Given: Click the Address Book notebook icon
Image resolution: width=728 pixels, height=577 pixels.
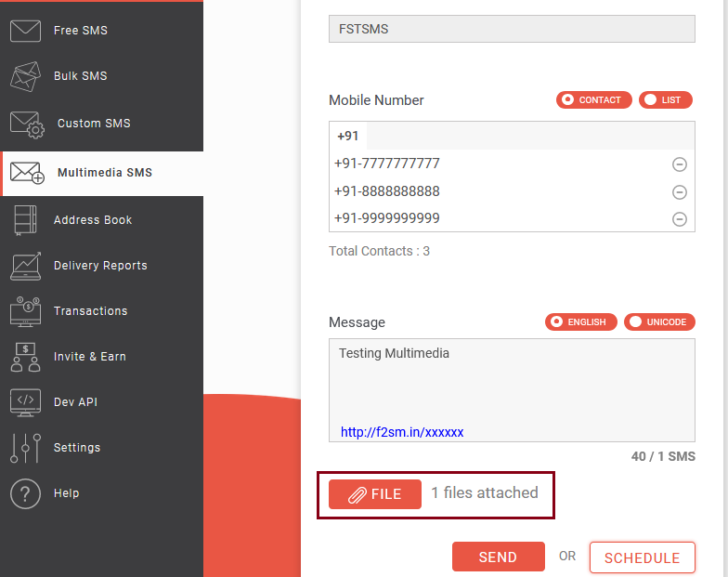Looking at the screenshot, I should 25,220.
